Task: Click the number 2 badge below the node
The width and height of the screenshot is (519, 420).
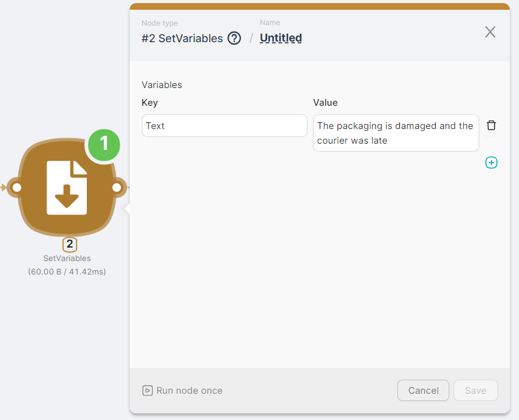Action: tap(70, 245)
